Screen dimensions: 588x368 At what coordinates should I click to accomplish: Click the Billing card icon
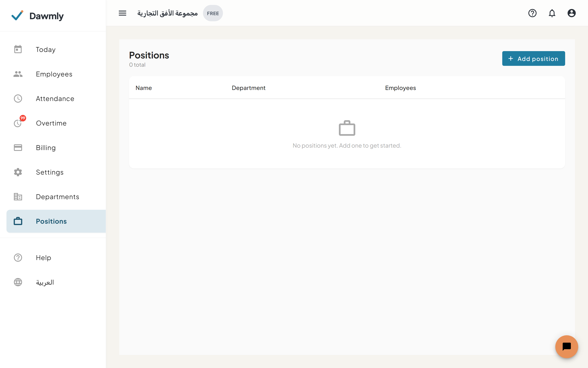18,148
